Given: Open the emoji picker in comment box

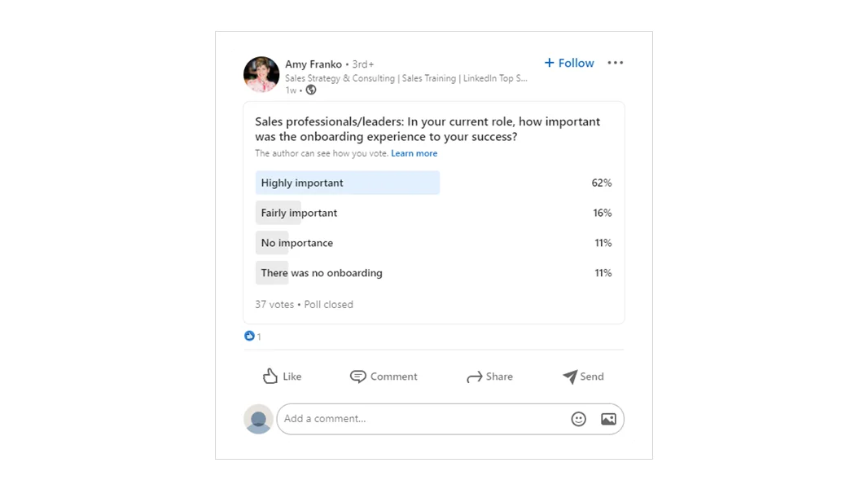Looking at the screenshot, I should (x=578, y=419).
